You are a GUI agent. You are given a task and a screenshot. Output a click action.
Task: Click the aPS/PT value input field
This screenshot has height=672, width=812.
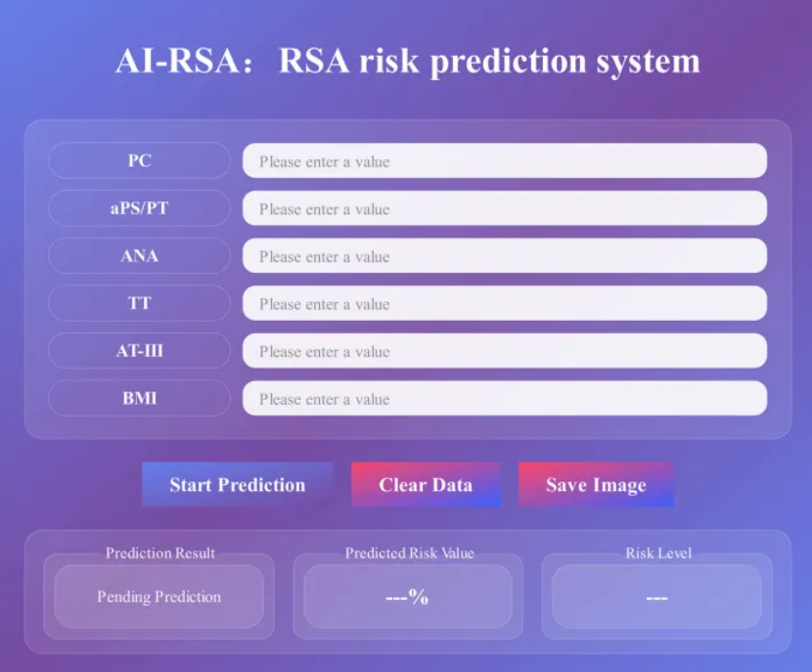pyautogui.click(x=504, y=208)
